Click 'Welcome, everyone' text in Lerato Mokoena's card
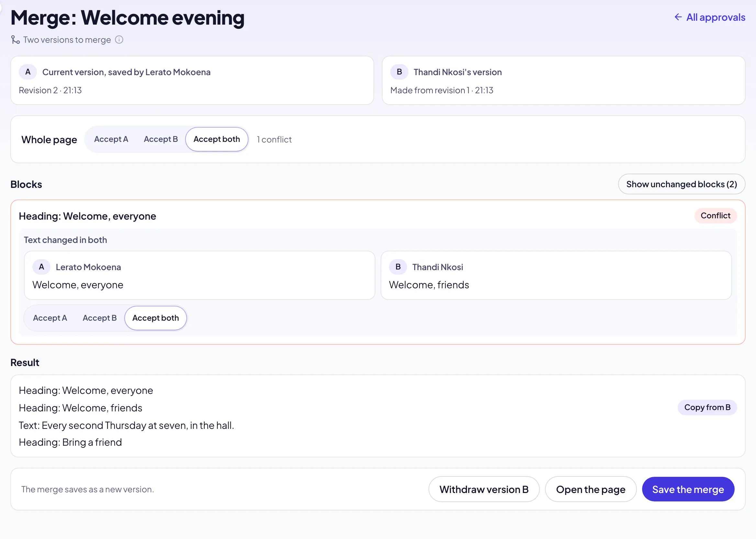 click(78, 285)
